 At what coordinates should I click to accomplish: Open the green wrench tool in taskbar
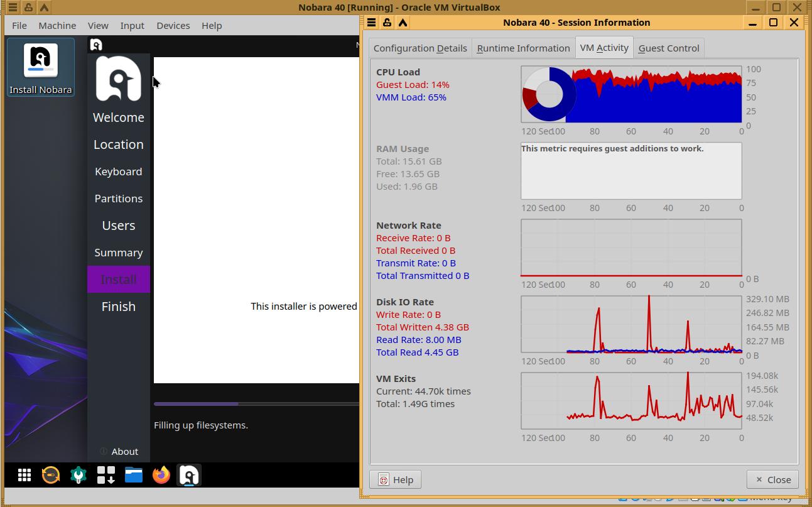click(x=78, y=475)
